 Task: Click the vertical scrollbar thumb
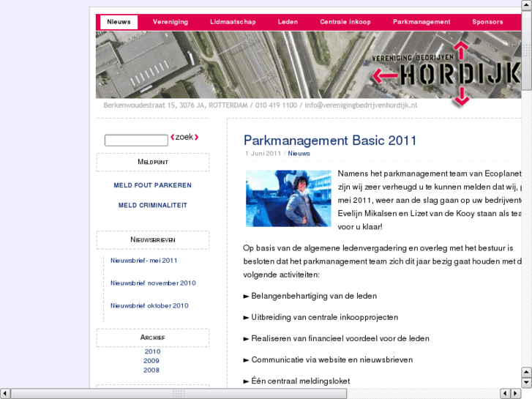coord(526,50)
